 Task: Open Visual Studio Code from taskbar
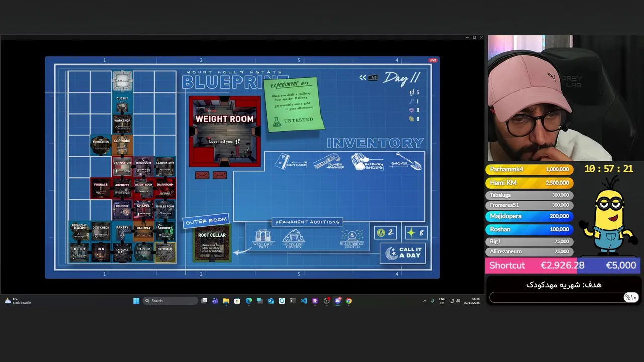[304, 301]
